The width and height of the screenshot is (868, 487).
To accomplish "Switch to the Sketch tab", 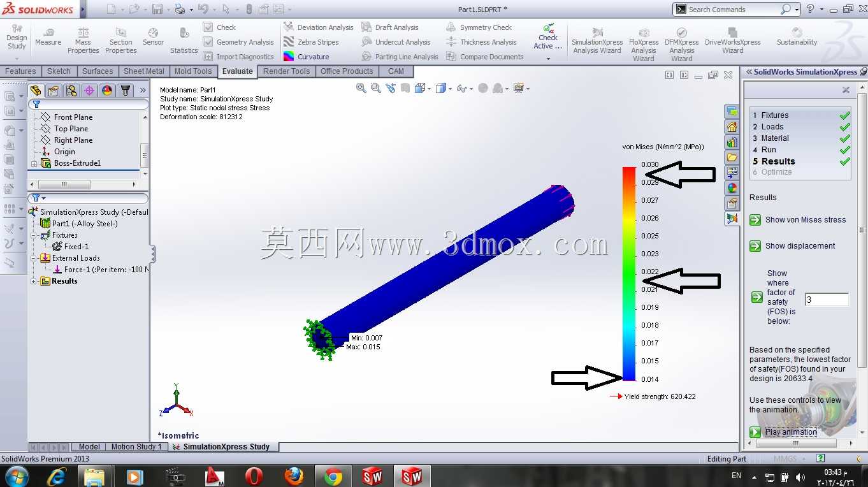I will (59, 71).
